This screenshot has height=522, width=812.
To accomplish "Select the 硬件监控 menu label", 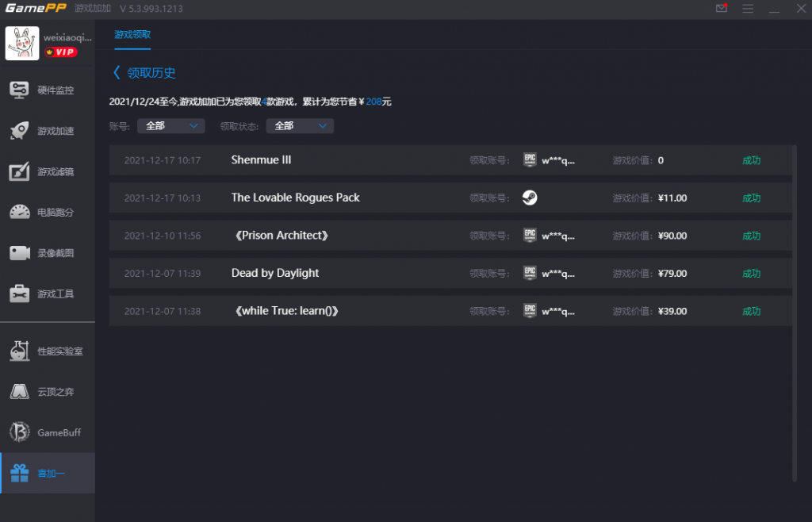I will [56, 90].
